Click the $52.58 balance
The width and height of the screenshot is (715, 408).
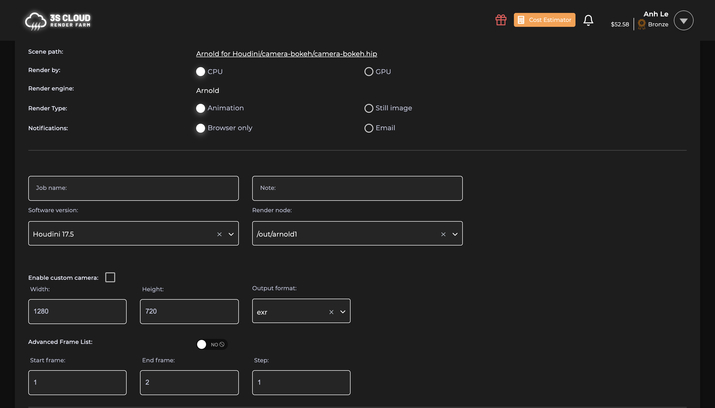(620, 25)
